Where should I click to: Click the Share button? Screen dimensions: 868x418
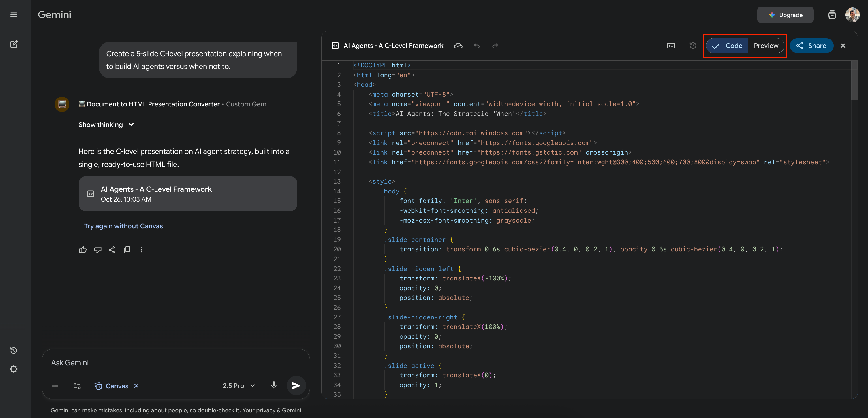point(811,46)
